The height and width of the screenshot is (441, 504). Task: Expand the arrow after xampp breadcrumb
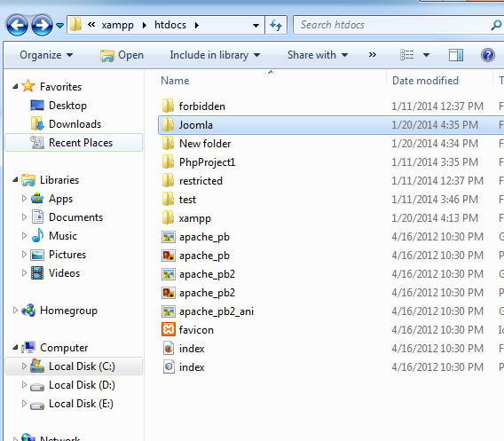(x=145, y=25)
